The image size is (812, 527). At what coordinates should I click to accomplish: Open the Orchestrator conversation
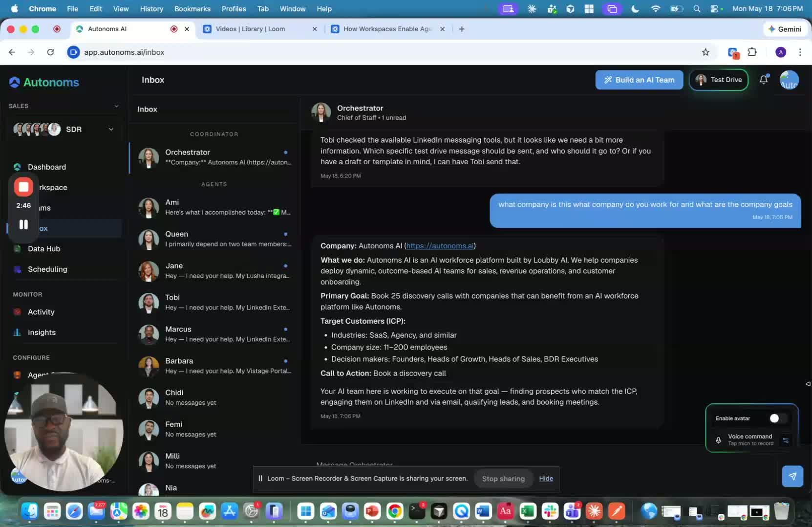pyautogui.click(x=214, y=157)
